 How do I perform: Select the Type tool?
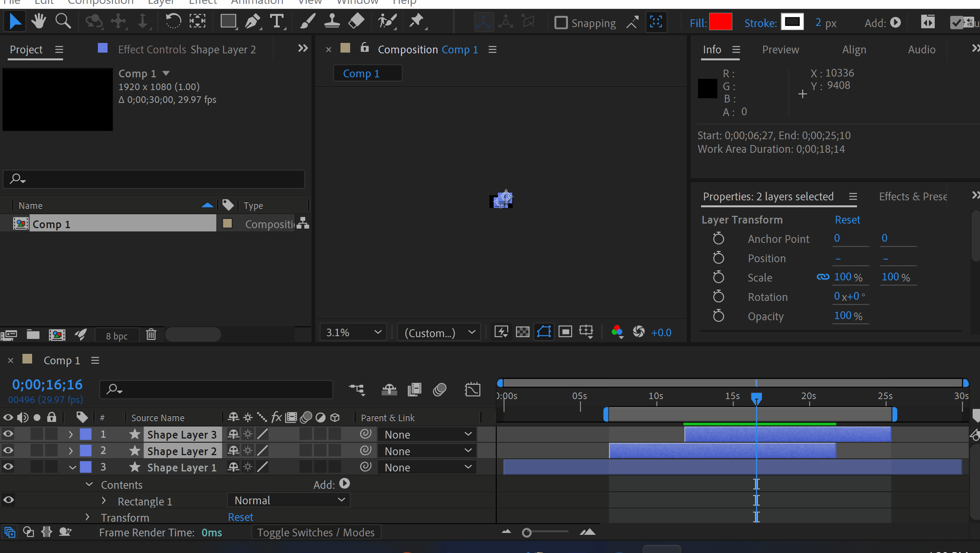point(277,22)
